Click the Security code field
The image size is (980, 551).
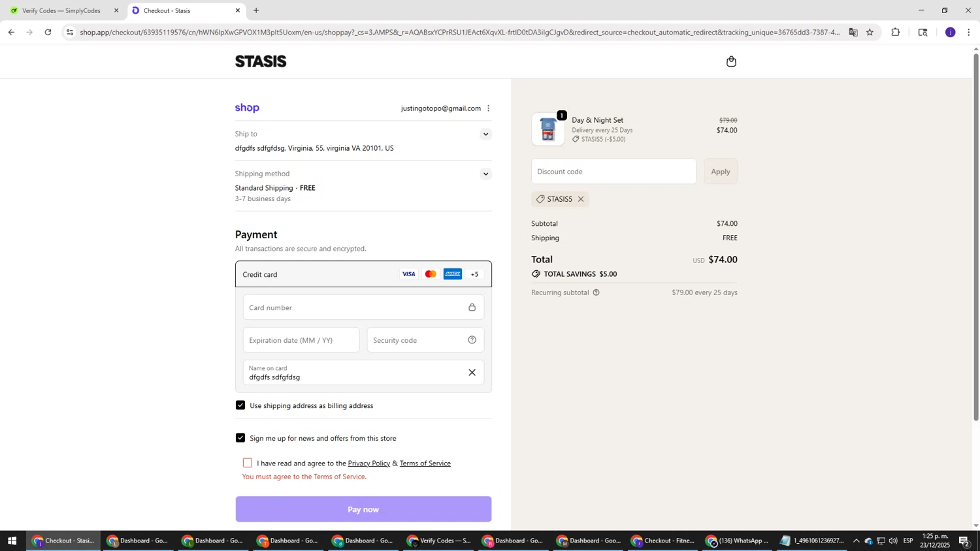tap(425, 340)
